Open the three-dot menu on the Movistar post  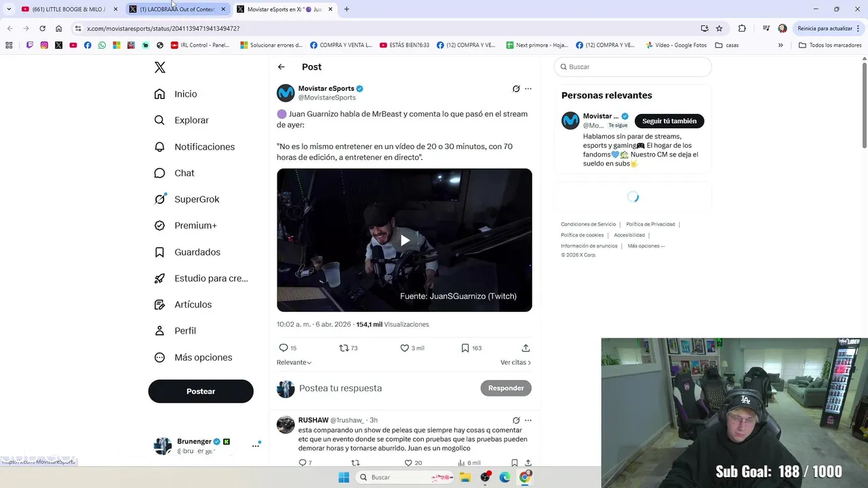click(x=528, y=89)
